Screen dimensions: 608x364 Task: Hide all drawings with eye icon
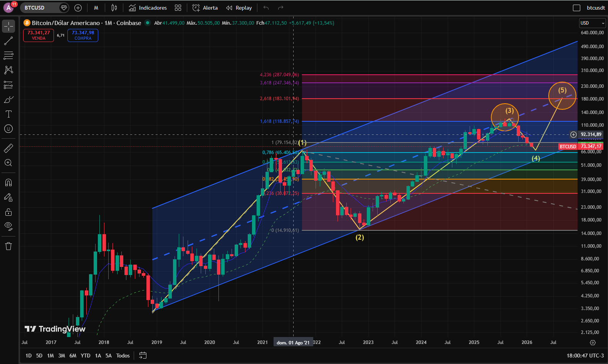tap(8, 226)
